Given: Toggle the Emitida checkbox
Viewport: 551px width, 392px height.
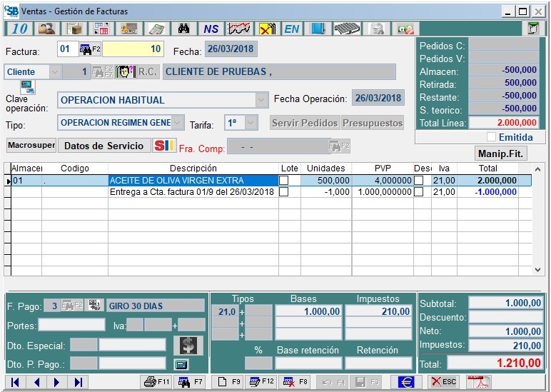Looking at the screenshot, I should (x=491, y=137).
